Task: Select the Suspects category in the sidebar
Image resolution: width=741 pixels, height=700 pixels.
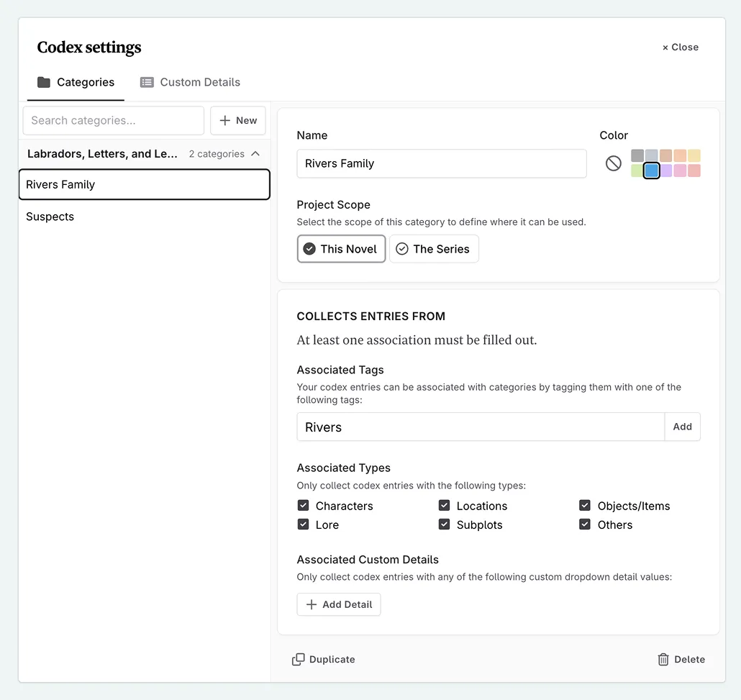Action: coord(50,217)
